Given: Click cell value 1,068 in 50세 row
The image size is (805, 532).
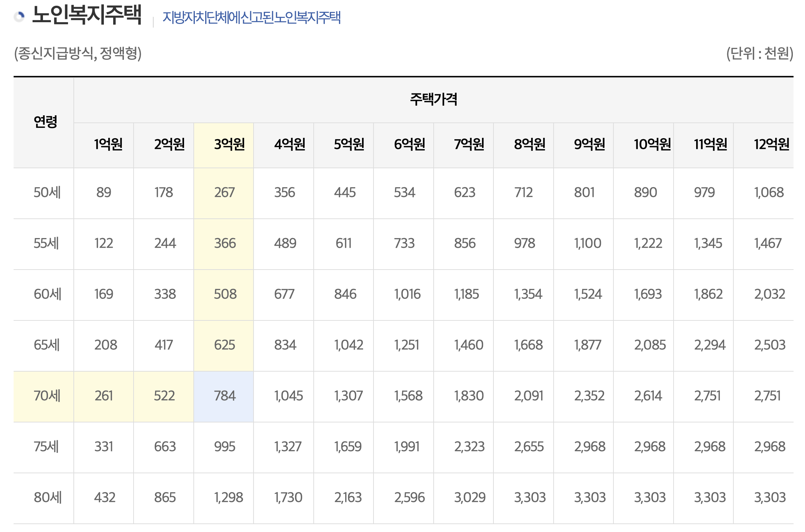Looking at the screenshot, I should point(769,193).
